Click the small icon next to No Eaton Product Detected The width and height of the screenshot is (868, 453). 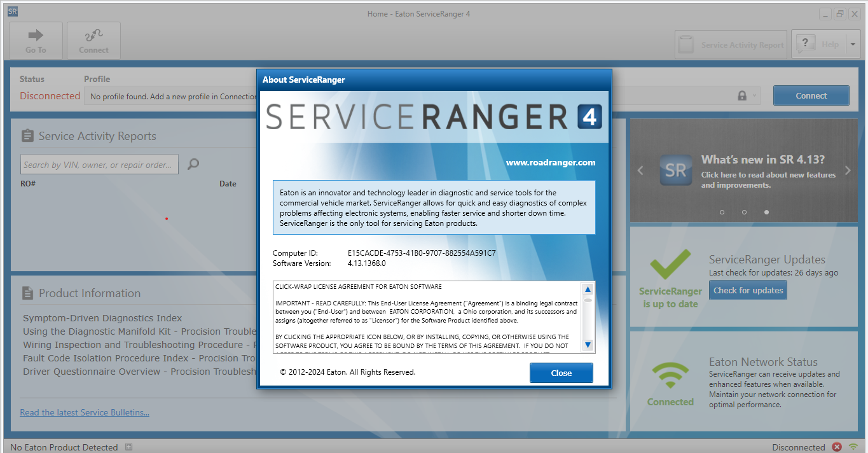click(x=128, y=447)
